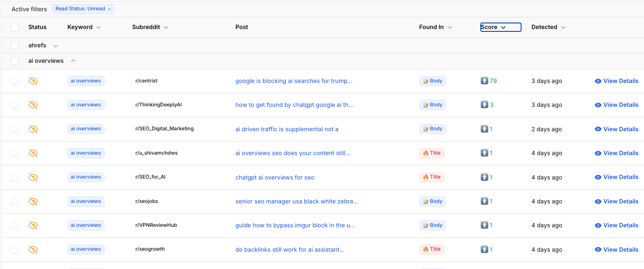Click unread eye-slash icon for r/centrist row
644x269 pixels.
click(33, 81)
